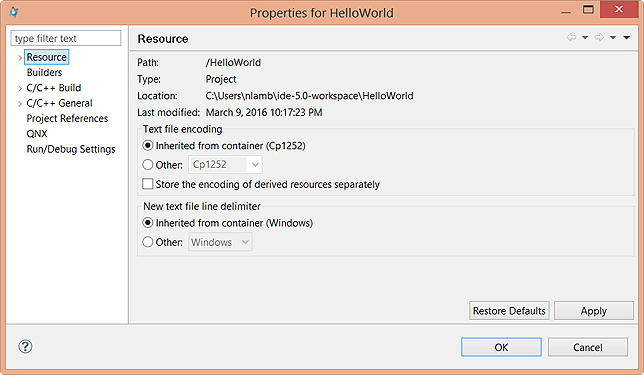Open forward history dropdown arrow

[613, 38]
